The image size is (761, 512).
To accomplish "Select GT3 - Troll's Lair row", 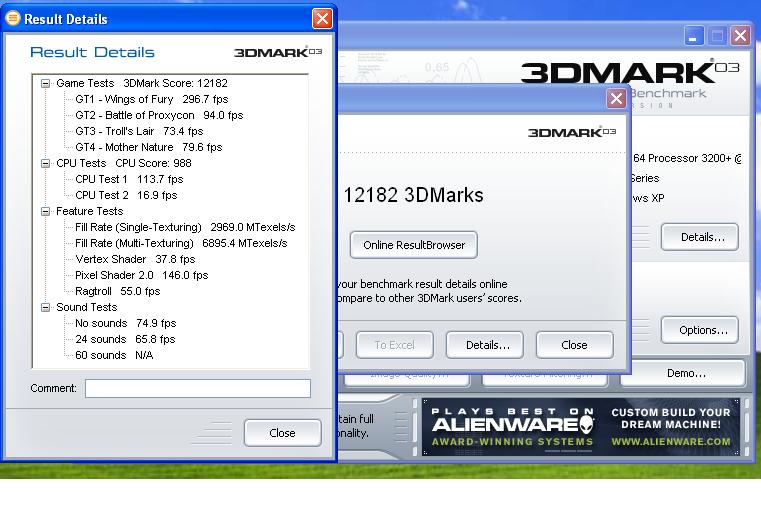I will click(x=139, y=132).
